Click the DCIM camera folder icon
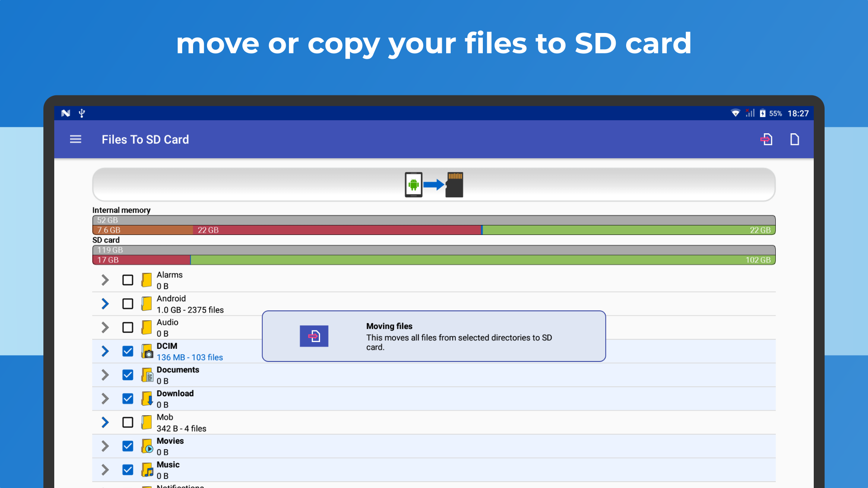The height and width of the screenshot is (488, 868). (x=147, y=351)
